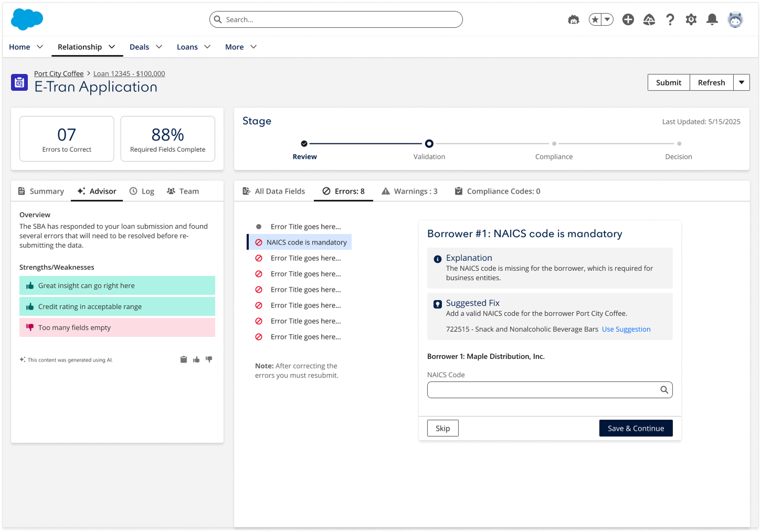
Task: Click the Salesforce cloud logo
Action: [27, 19]
